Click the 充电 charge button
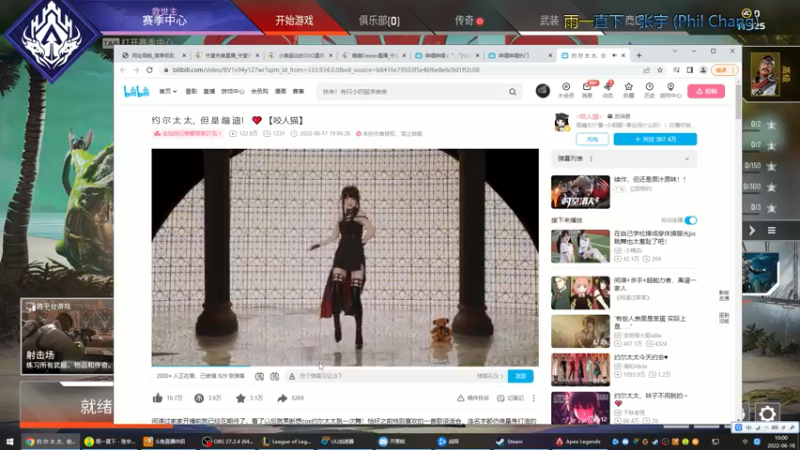The image size is (800, 450). [592, 139]
